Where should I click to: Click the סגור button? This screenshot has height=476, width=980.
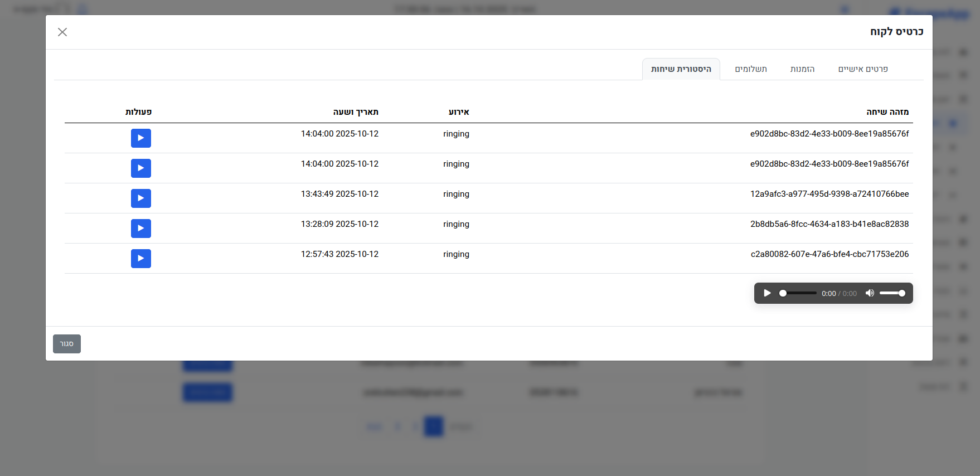[67, 344]
